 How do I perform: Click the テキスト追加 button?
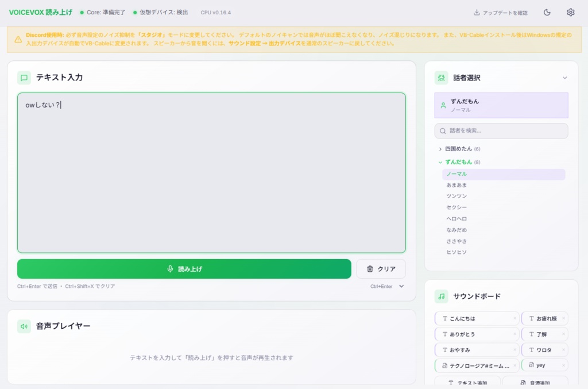coord(468,382)
